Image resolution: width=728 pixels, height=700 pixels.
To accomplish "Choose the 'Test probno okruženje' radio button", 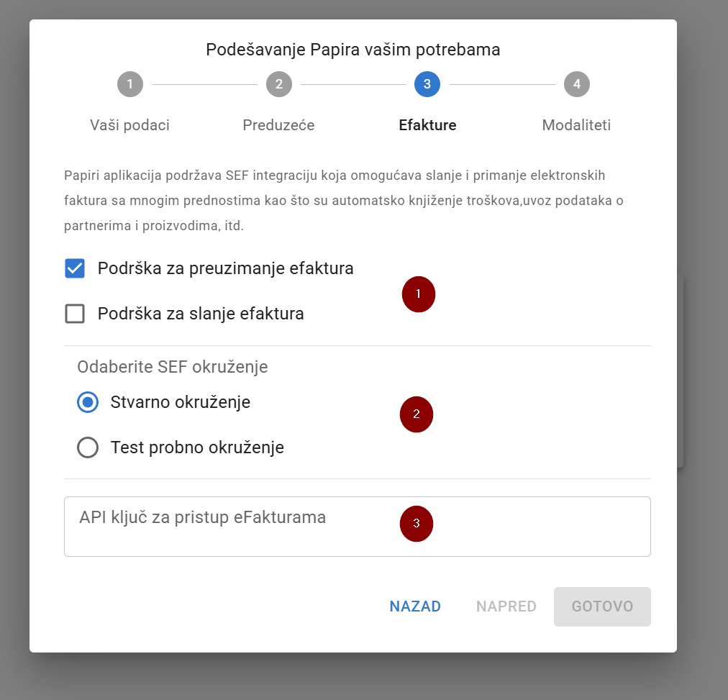I will click(88, 447).
